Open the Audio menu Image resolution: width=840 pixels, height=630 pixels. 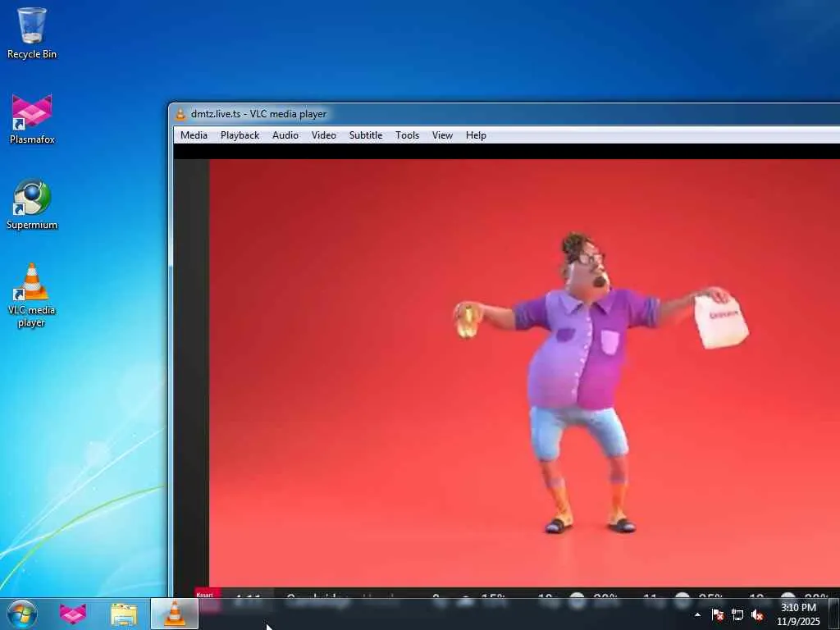[285, 135]
